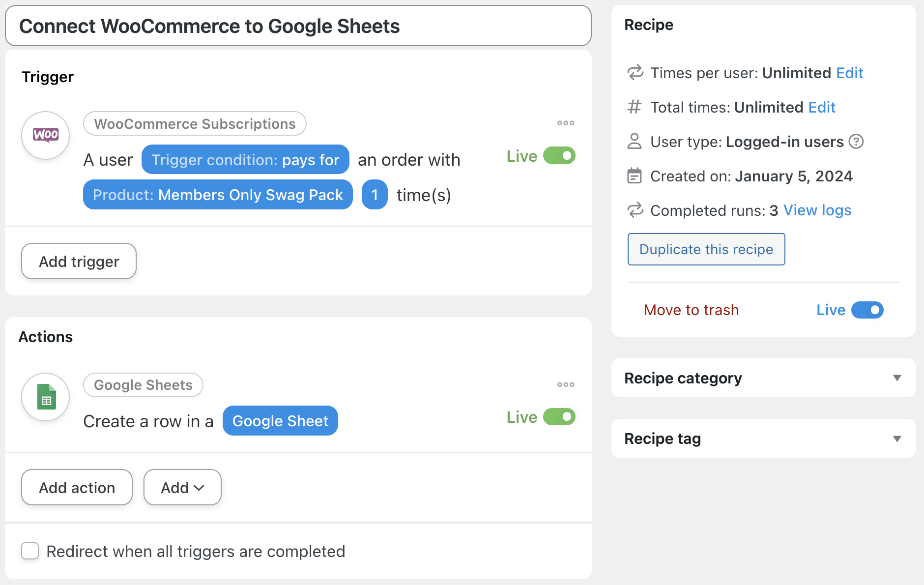The height and width of the screenshot is (585, 924).
Task: Expand the Recipe category panel
Action: (x=896, y=378)
